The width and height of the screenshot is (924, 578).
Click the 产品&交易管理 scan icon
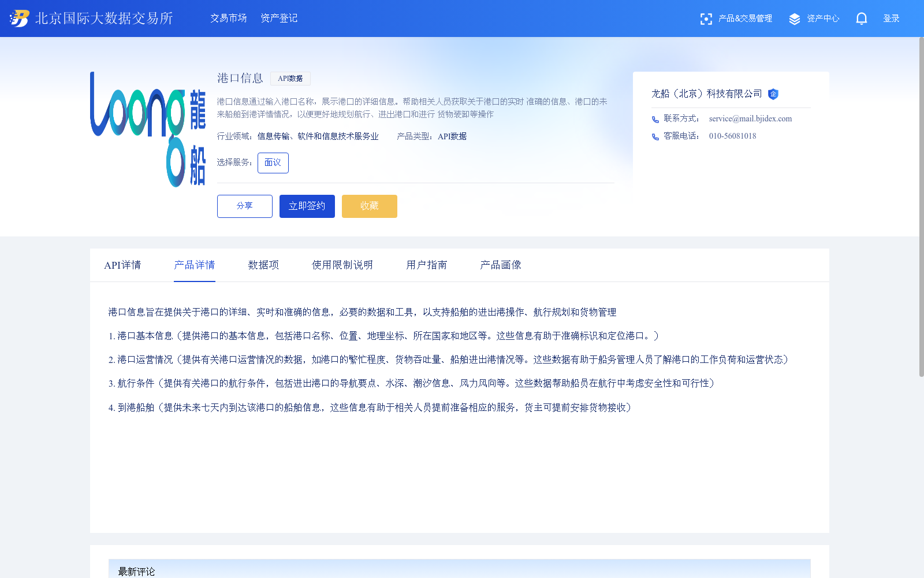pyautogui.click(x=706, y=19)
